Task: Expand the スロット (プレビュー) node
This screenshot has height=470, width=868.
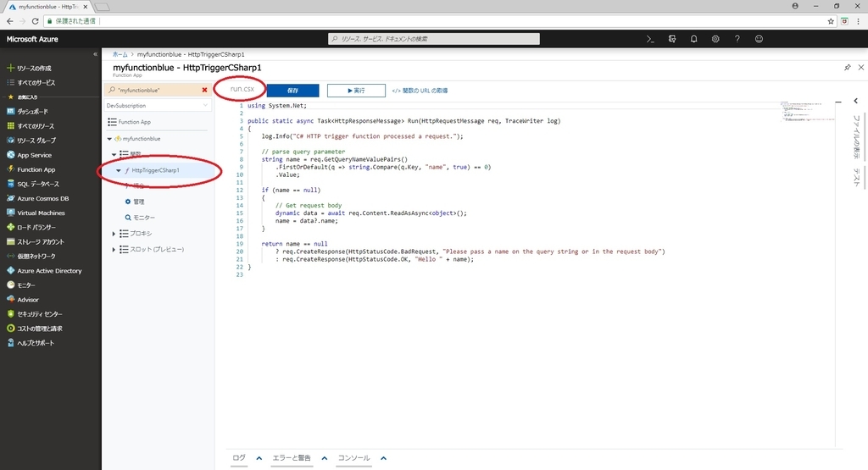Action: pyautogui.click(x=114, y=249)
